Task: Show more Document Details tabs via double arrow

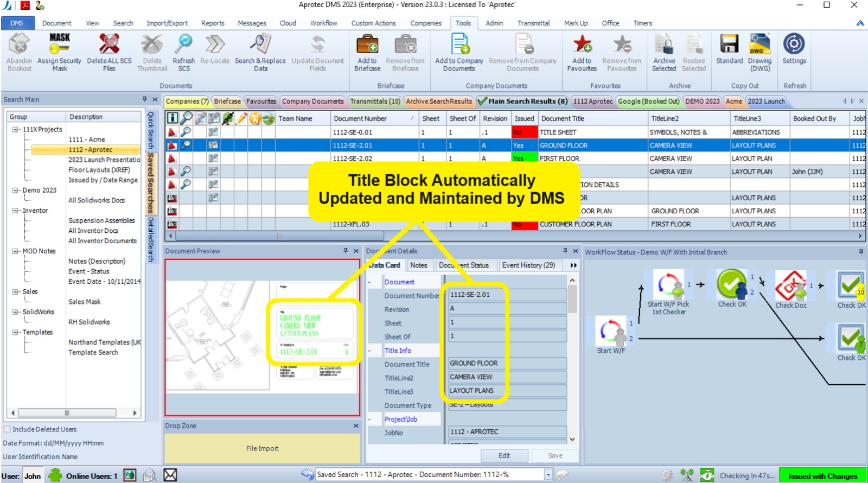Action: tap(573, 265)
